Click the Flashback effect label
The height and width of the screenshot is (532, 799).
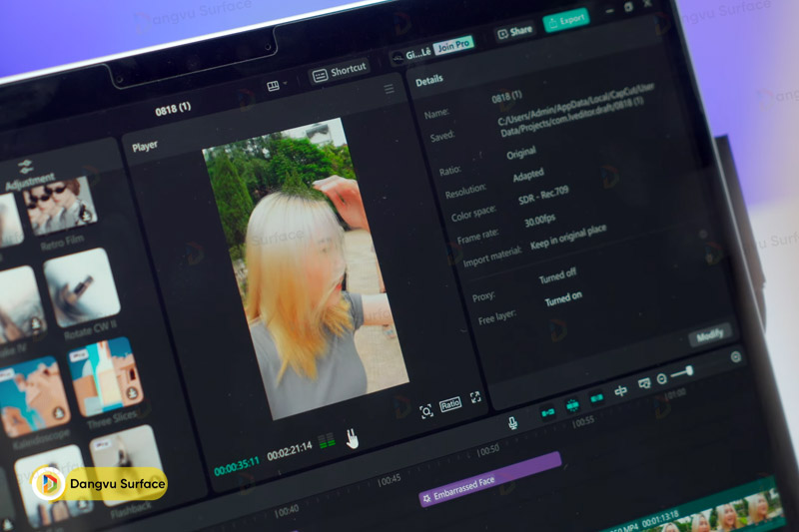coord(131,509)
